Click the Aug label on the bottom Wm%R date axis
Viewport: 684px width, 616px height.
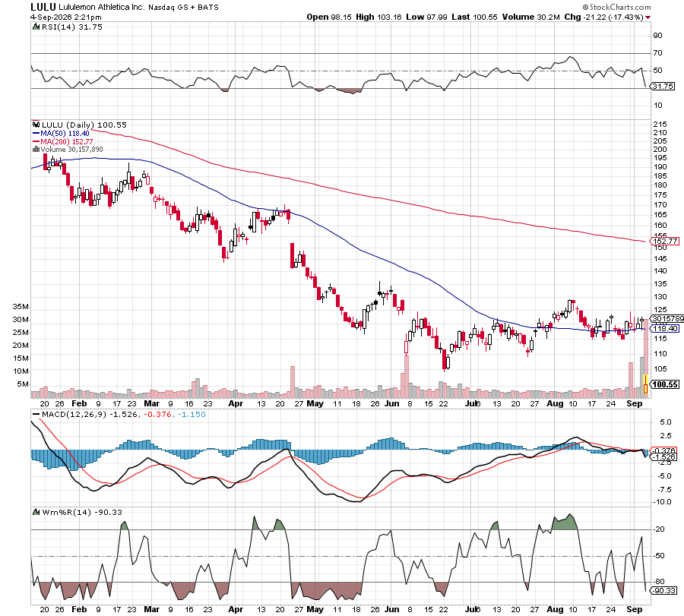point(555,609)
